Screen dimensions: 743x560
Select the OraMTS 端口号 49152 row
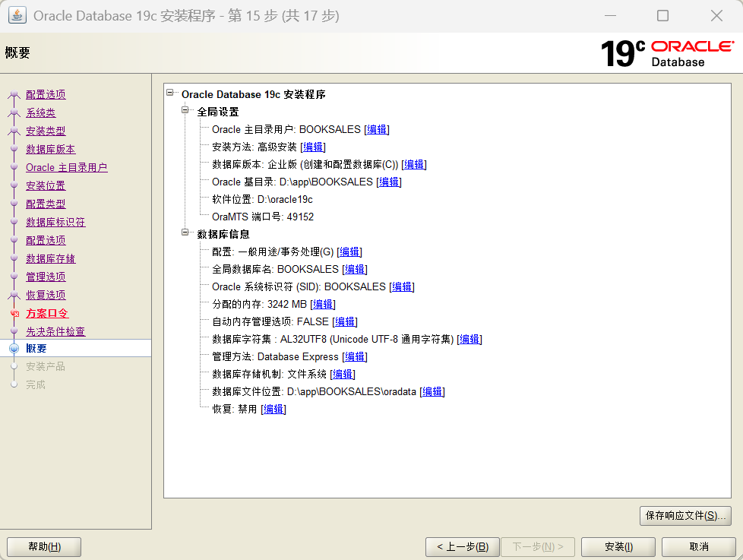click(263, 217)
